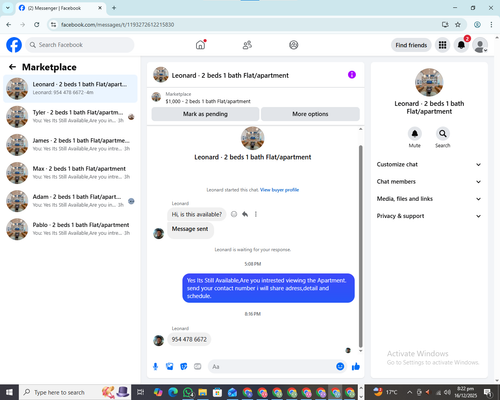Screen dimensions: 500x400
Task: Open more options for 'Hi, is this available?'
Action: pos(256,214)
